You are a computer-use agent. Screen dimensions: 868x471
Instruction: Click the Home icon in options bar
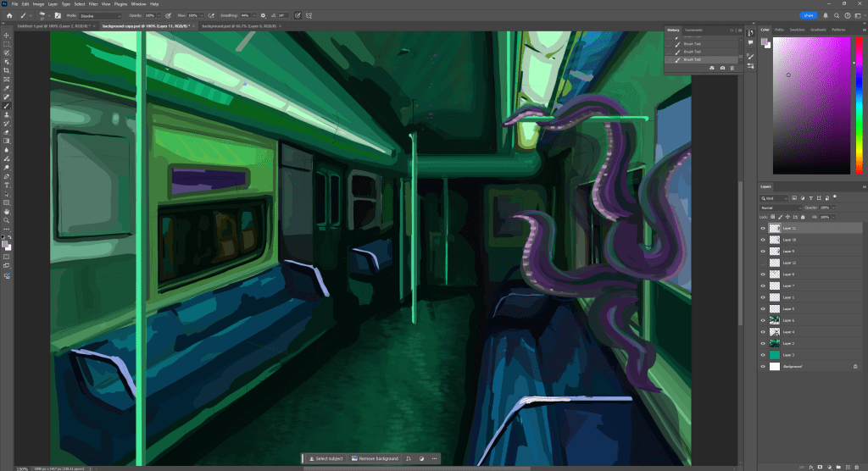point(9,15)
